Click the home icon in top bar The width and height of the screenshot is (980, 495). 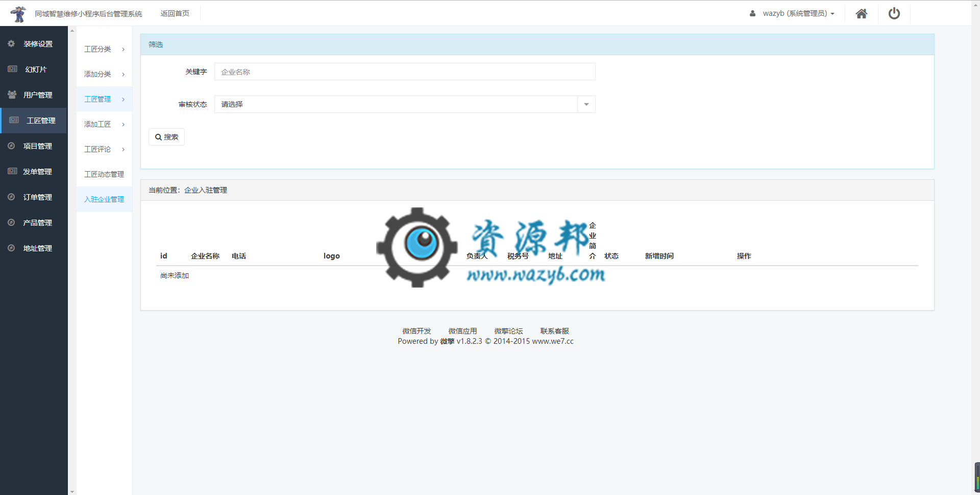[862, 14]
